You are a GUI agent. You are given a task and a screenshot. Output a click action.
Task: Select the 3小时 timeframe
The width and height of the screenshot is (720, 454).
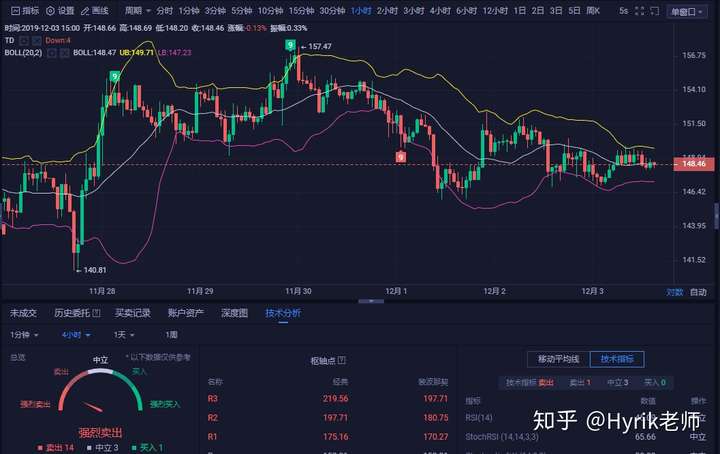(413, 11)
